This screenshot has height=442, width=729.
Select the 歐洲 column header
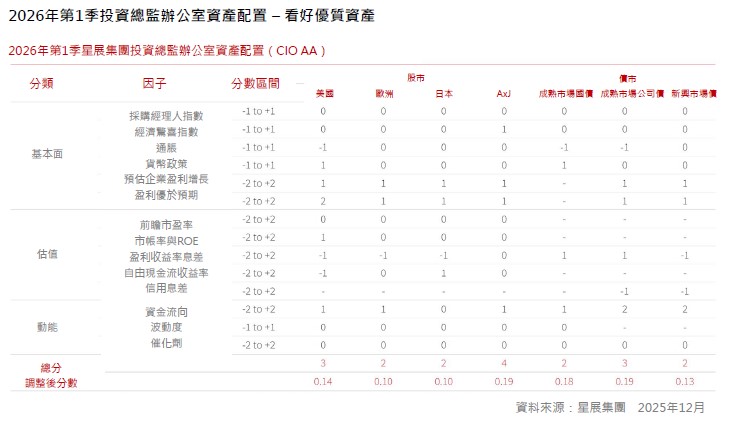pyautogui.click(x=384, y=93)
